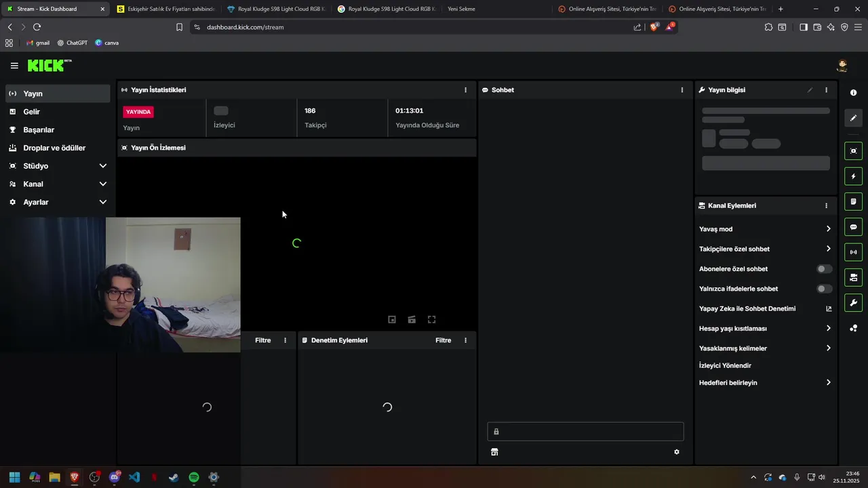
Task: Click the İzleyici Yönlendir action
Action: tap(725, 365)
